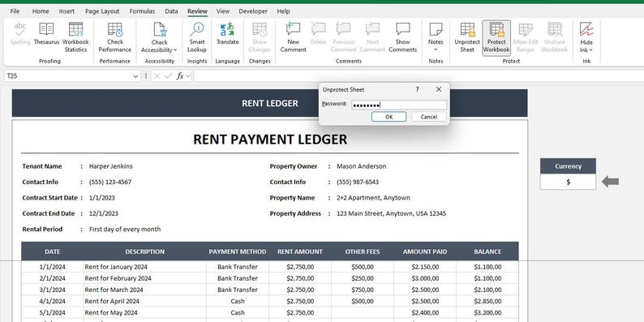Expand the Name Box dropdown
Screen dimensions: 644x322
tap(135, 76)
